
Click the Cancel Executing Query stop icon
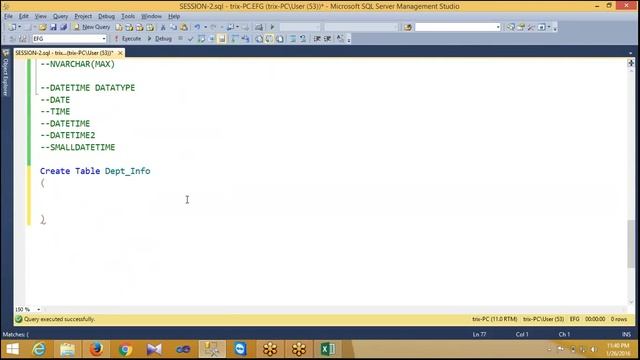(x=180, y=39)
